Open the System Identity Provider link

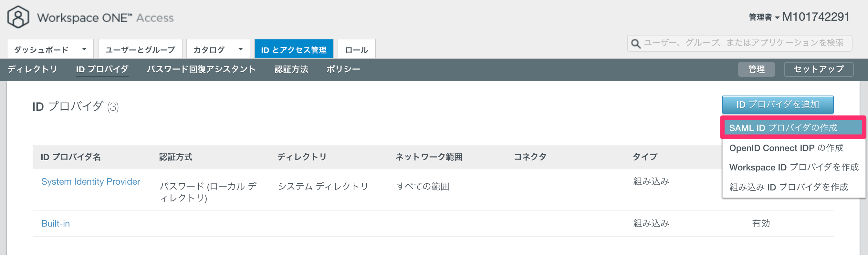pos(91,181)
